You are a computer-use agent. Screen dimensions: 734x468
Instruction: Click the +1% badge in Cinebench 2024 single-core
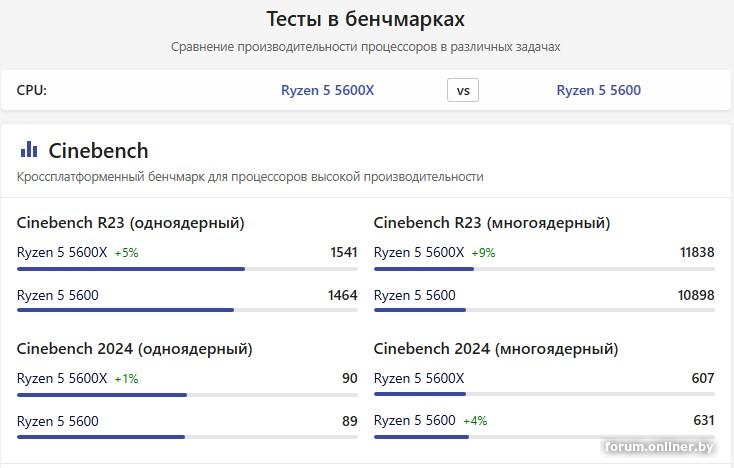tap(126, 379)
